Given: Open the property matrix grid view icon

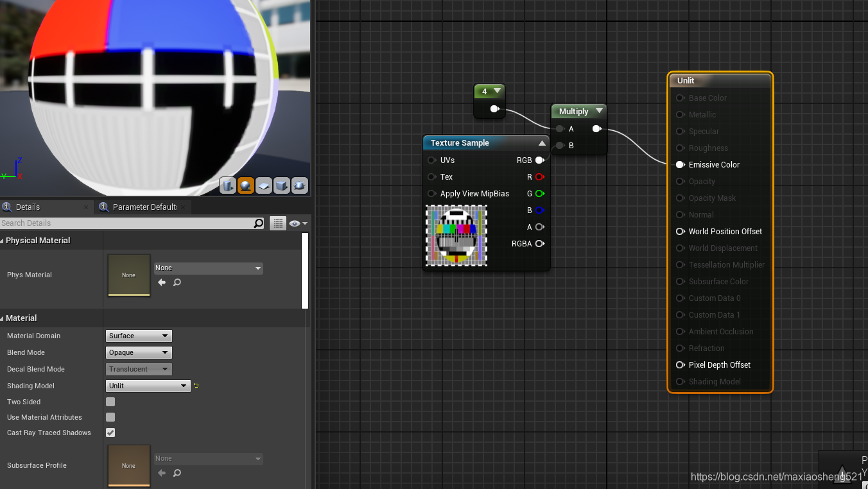Looking at the screenshot, I should [278, 223].
